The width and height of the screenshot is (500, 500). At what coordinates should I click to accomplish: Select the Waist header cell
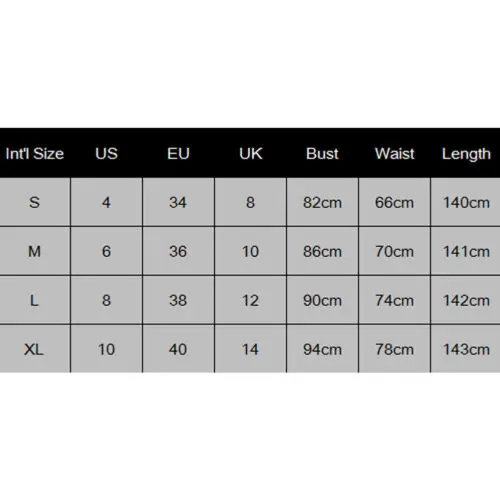pos(394,154)
